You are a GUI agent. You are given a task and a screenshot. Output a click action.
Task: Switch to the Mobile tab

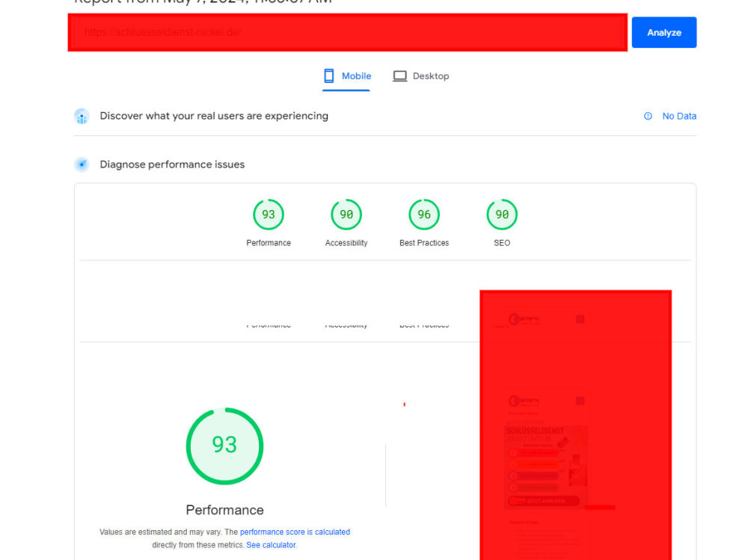click(346, 76)
